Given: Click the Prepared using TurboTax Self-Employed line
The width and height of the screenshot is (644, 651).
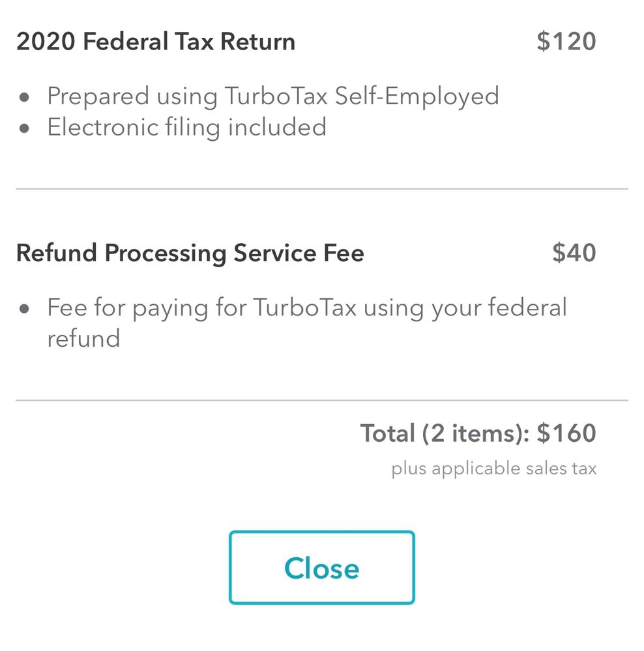Looking at the screenshot, I should (272, 96).
